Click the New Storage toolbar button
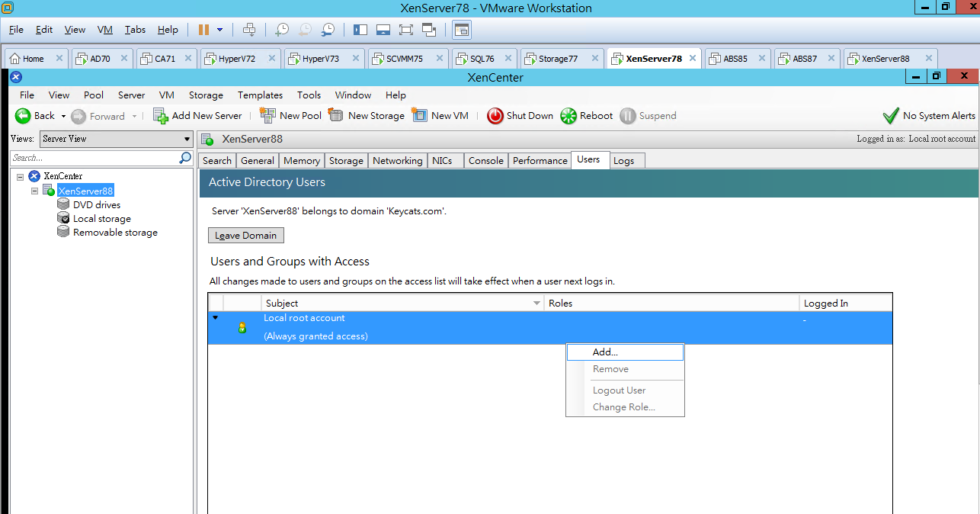The width and height of the screenshot is (980, 514). pyautogui.click(x=366, y=116)
